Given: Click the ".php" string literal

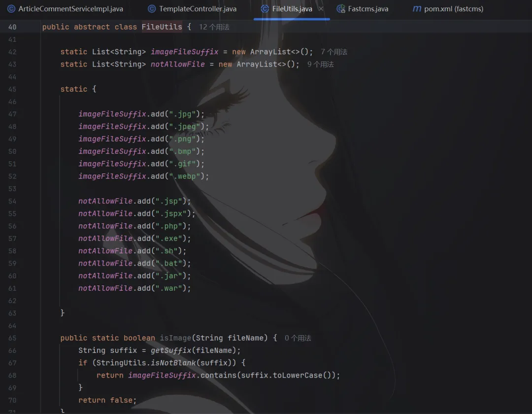Looking at the screenshot, I should click(168, 226).
